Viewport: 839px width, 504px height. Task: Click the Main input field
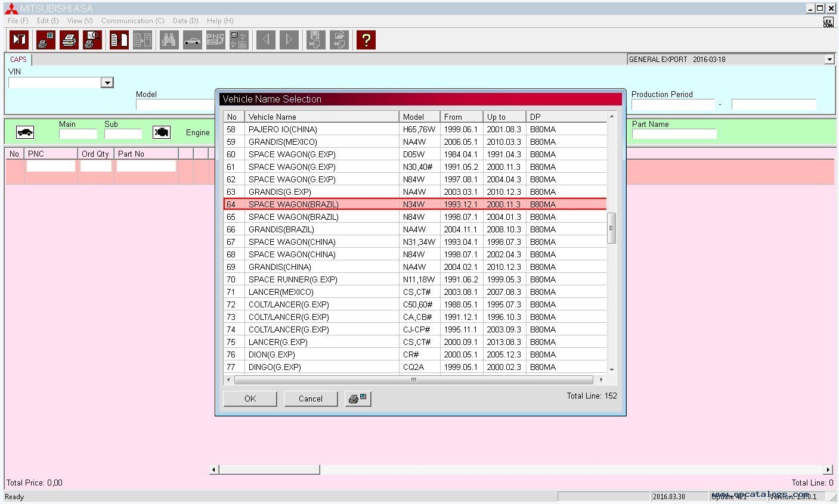click(x=78, y=133)
